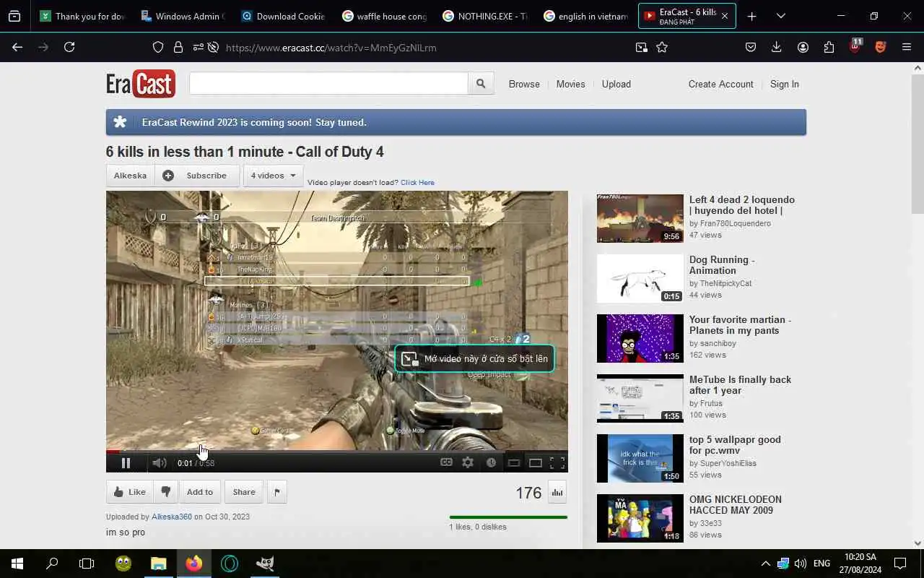The image size is (924, 578).
Task: Switch player to large theater mode
Action: pyautogui.click(x=536, y=463)
